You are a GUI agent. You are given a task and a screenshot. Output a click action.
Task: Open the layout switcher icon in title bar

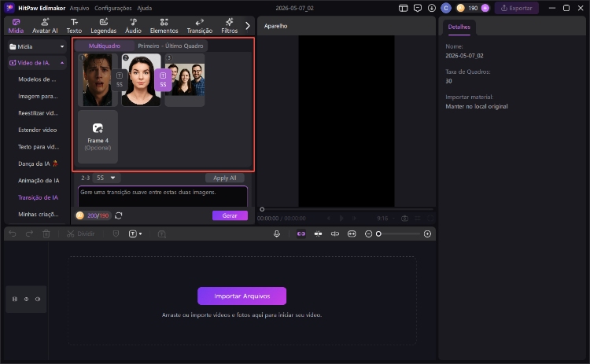tap(403, 8)
